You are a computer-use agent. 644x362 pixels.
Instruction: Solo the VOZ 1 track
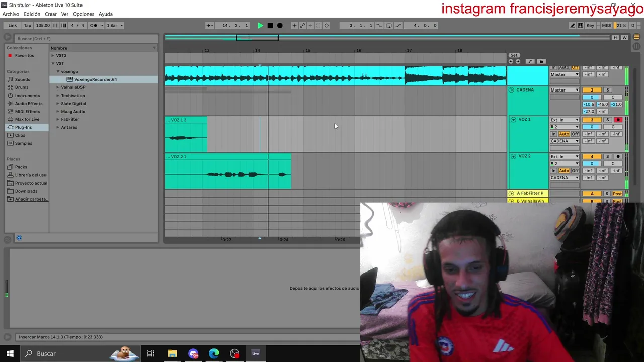[607, 120]
